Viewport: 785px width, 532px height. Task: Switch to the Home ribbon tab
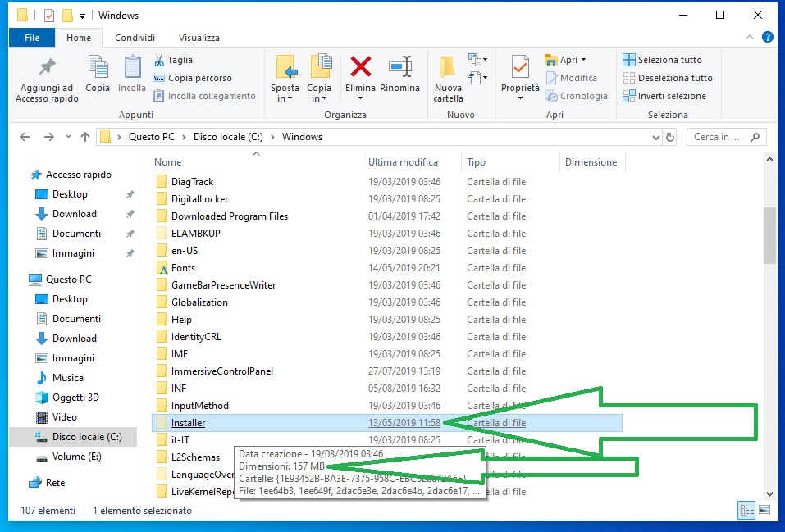pos(79,38)
